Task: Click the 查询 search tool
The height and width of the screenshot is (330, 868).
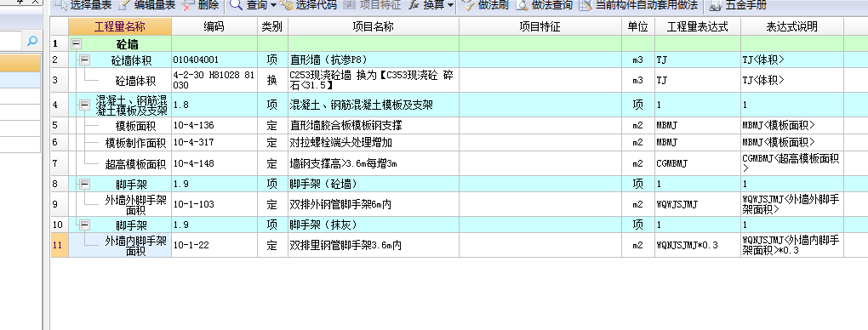Action: pyautogui.click(x=248, y=6)
